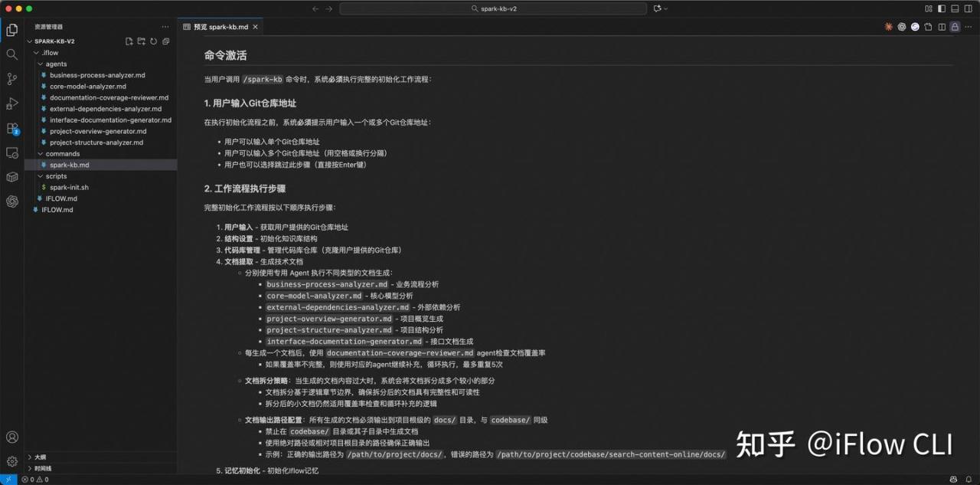
Task: Open the Source Control view
Action: (11, 79)
